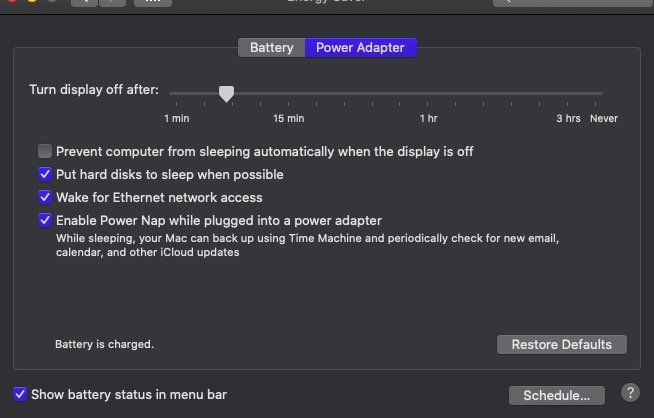Click the Restore Defaults button
Screen dimensions: 654x418
pos(561,345)
